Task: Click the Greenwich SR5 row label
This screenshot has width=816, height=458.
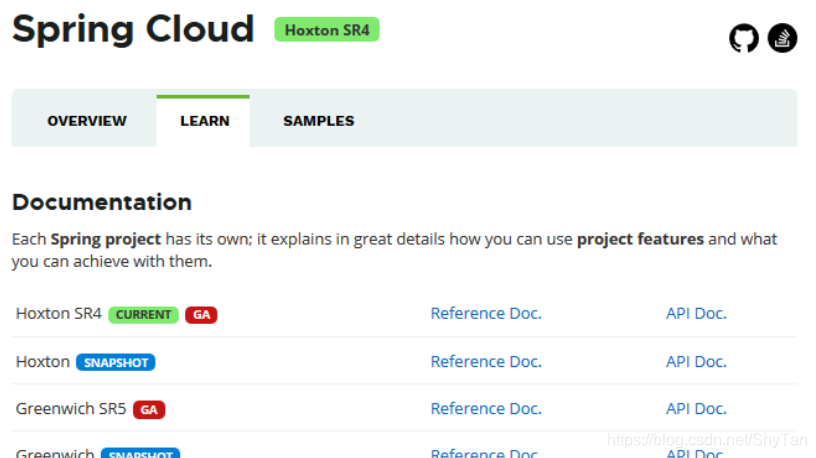Action: click(71, 409)
